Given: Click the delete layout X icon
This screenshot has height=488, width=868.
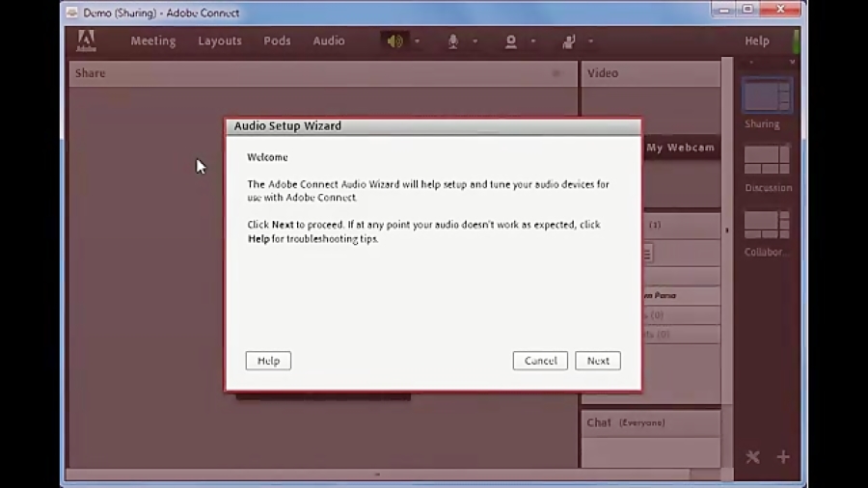Looking at the screenshot, I should (x=753, y=457).
